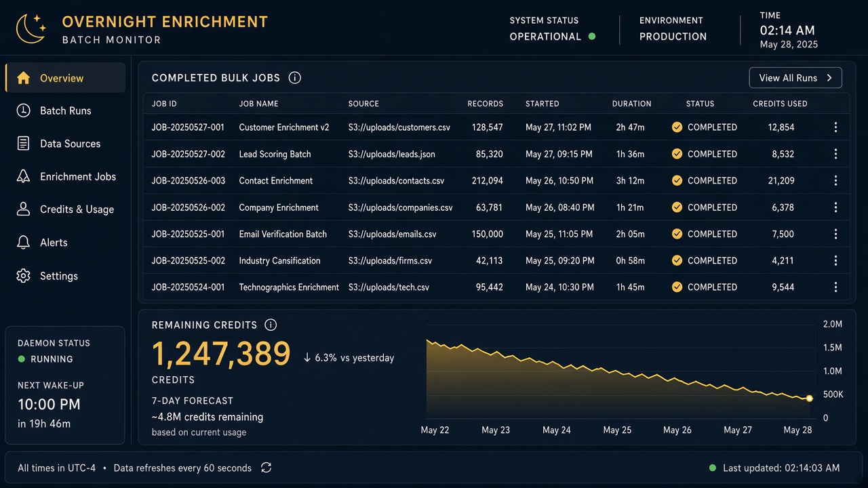
Task: Click the Alerts bell icon
Action: 23,242
